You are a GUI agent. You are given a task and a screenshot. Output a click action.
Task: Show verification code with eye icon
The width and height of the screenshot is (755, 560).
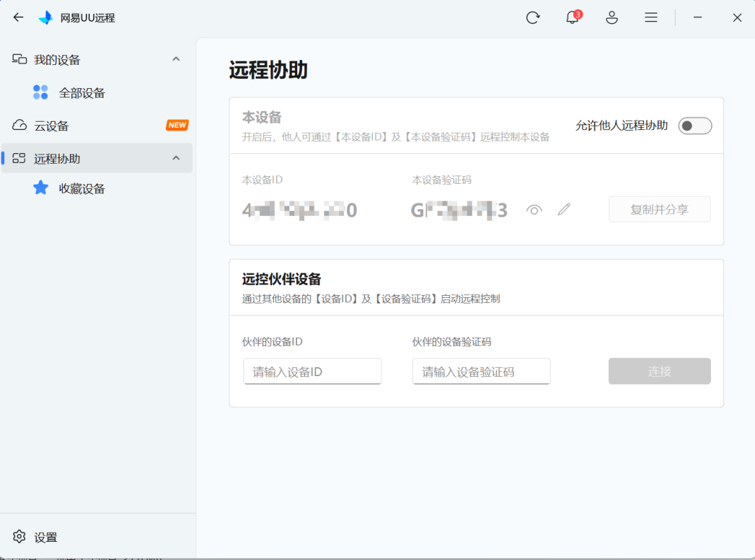tap(534, 210)
